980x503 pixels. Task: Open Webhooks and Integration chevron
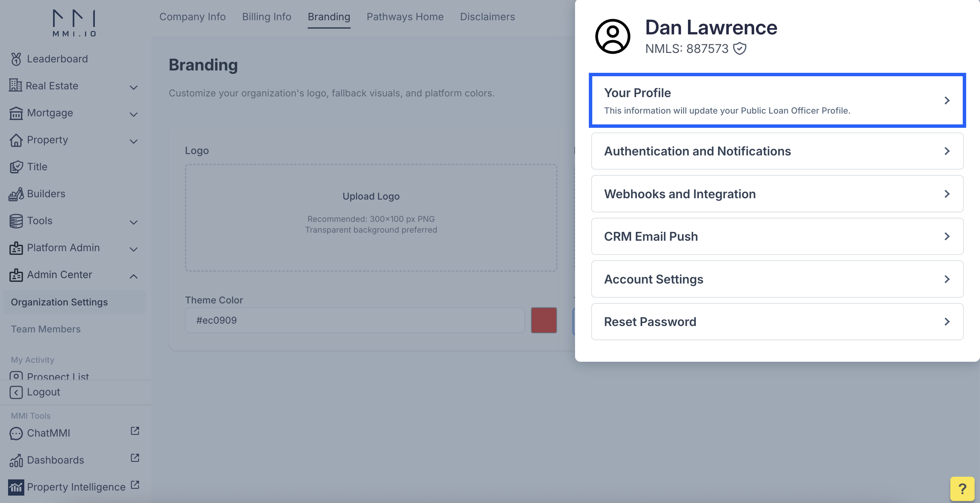coord(947,194)
